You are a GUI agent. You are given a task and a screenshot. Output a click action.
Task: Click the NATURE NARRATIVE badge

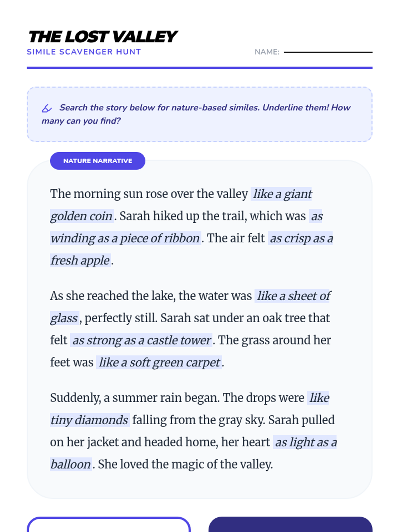[x=97, y=161]
